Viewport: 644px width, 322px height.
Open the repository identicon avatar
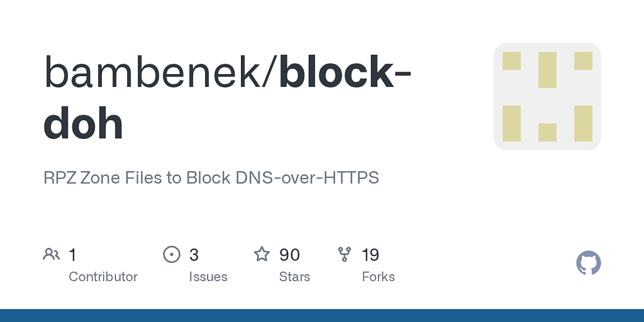547,96
